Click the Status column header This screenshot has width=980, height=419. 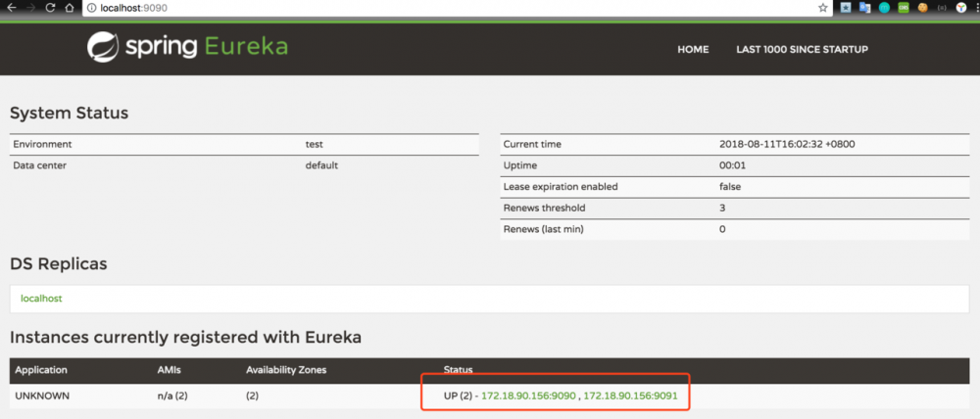click(458, 370)
